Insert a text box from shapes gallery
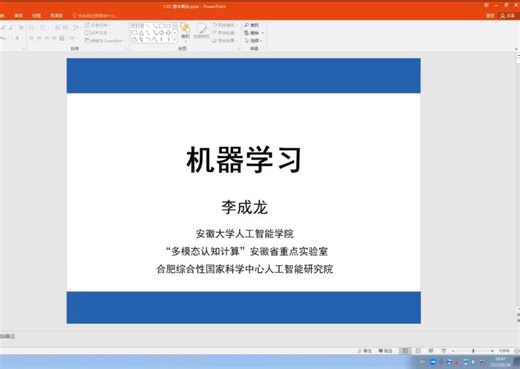Screen dimensions: 520x369 click(x=134, y=26)
